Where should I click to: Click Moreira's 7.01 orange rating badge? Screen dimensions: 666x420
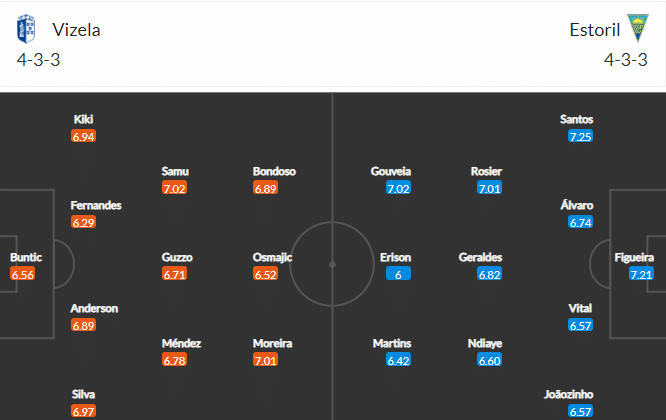pos(265,360)
